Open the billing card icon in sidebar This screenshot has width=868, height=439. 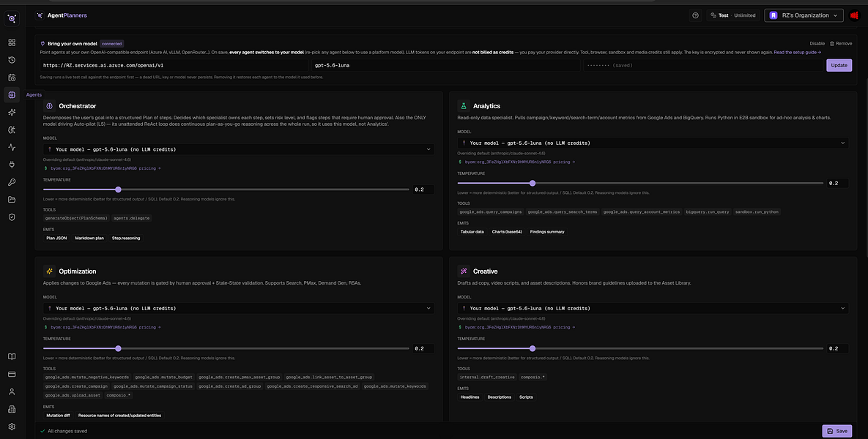click(x=12, y=375)
